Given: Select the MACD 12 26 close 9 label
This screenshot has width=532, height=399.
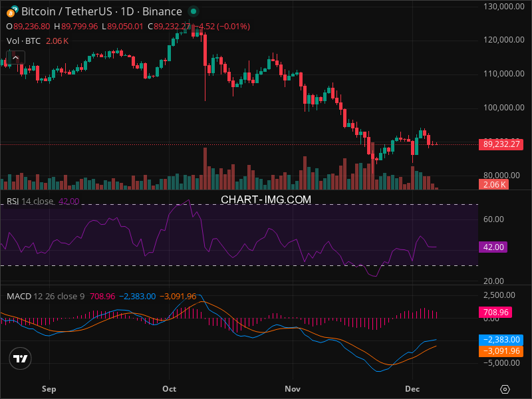Looking at the screenshot, I should coord(45,296).
